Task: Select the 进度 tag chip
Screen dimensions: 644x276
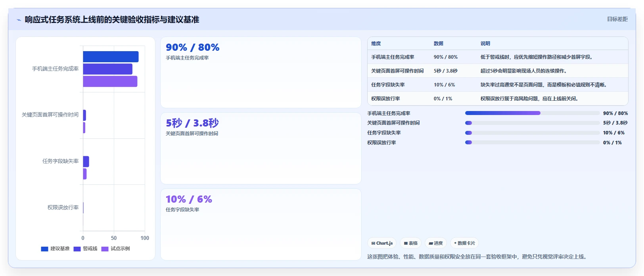Action: (x=436, y=243)
